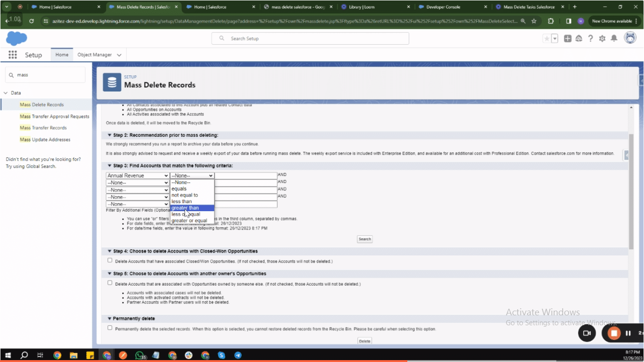Open the fifth row field dropdown
This screenshot has width=644, height=362.
(x=138, y=204)
